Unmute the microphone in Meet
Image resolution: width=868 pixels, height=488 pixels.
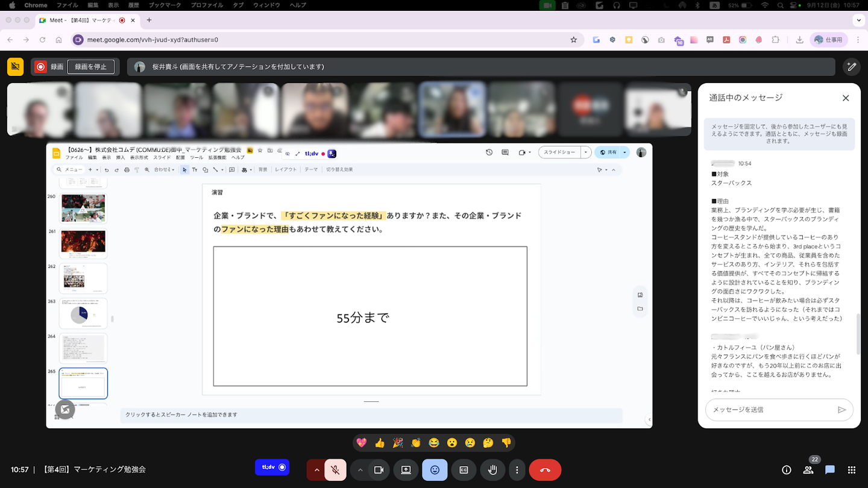(335, 470)
